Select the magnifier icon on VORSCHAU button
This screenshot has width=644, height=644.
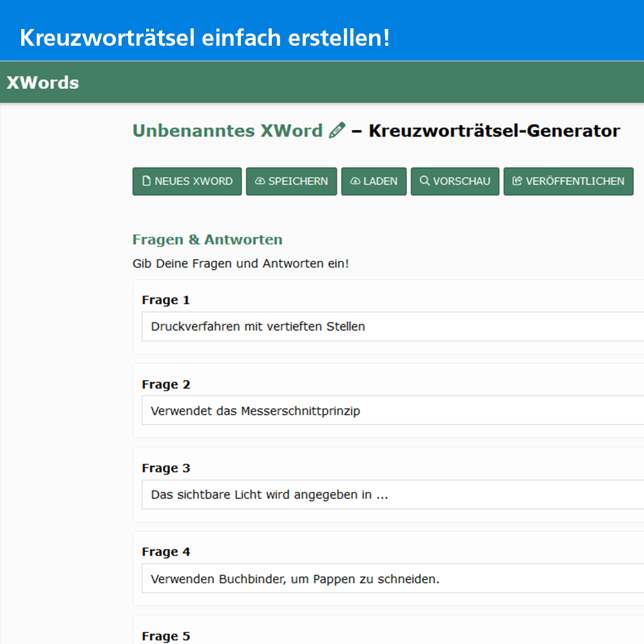click(424, 181)
